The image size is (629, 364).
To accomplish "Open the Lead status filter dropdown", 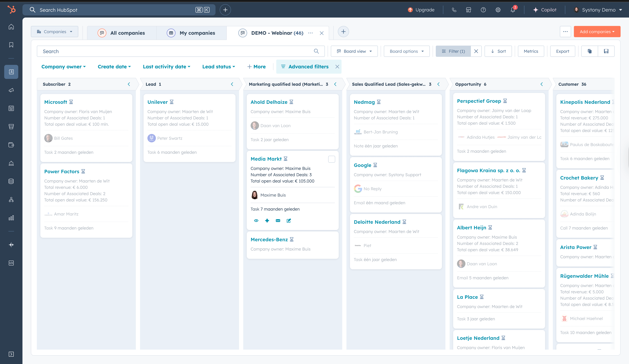I will 218,67.
